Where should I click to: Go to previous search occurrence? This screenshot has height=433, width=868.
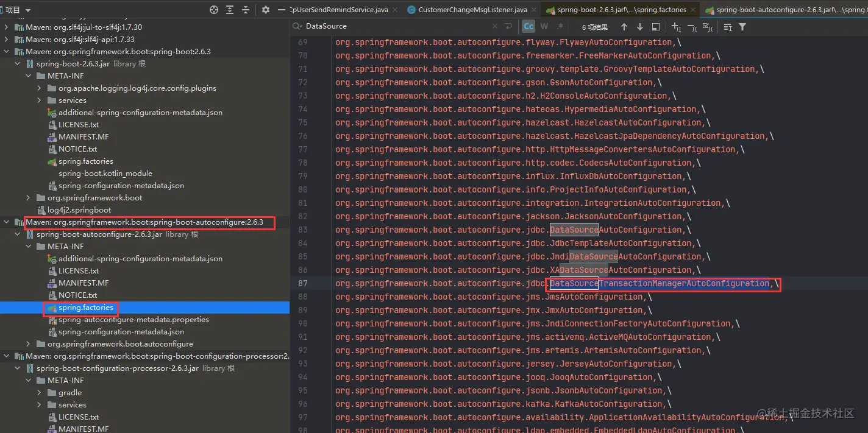point(624,27)
